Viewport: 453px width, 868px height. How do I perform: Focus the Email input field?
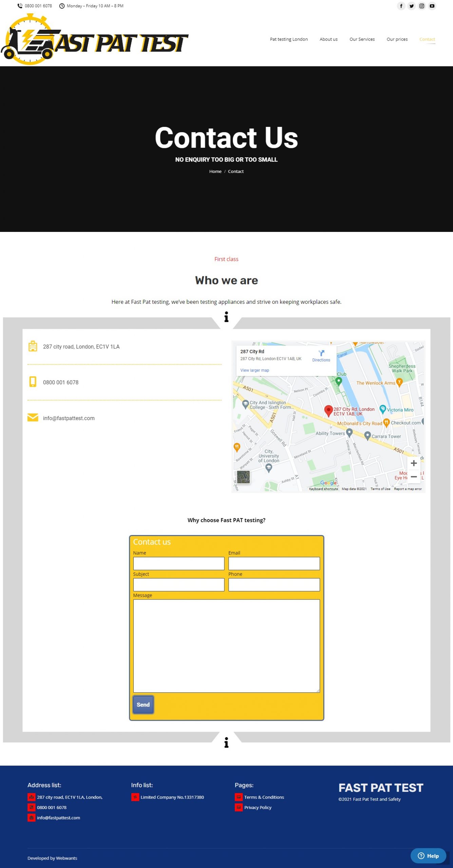(x=274, y=564)
